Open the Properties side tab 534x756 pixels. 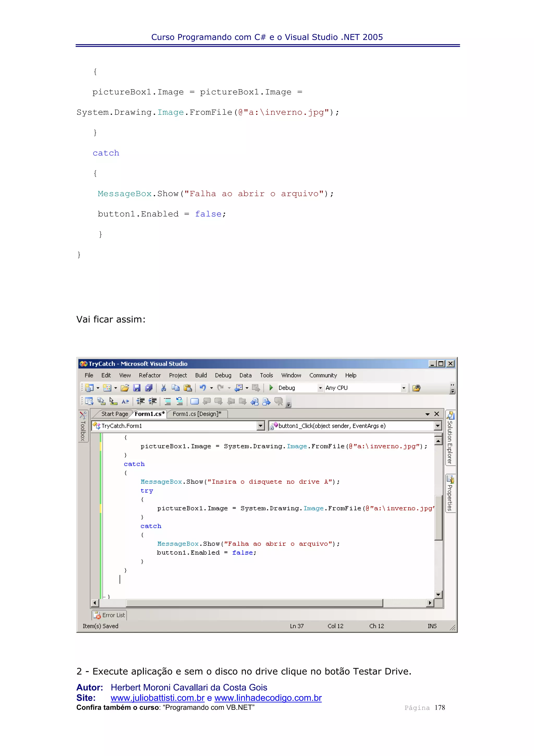click(x=450, y=493)
